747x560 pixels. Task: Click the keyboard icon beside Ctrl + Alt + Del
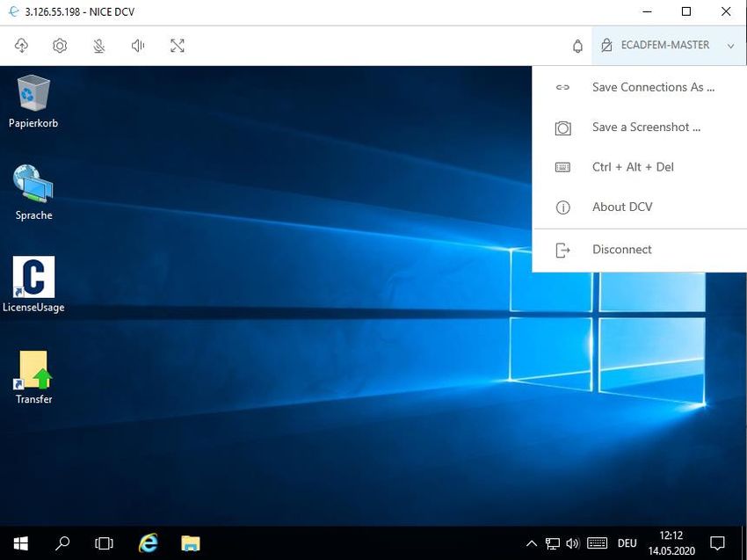pyautogui.click(x=562, y=167)
